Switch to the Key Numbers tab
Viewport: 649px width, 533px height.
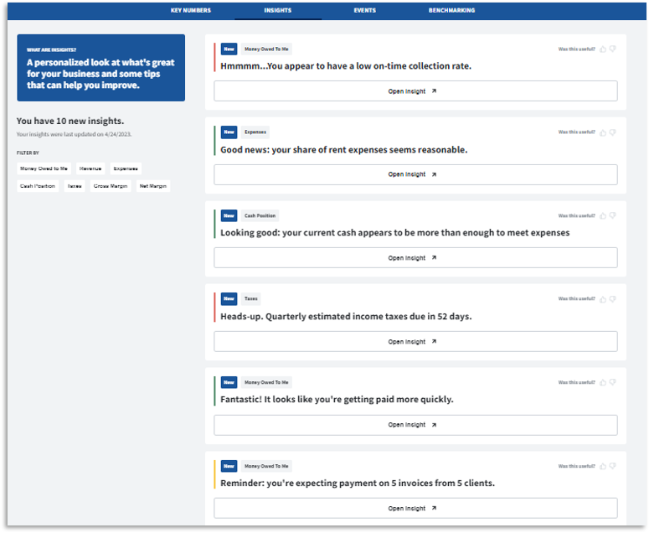(x=191, y=10)
